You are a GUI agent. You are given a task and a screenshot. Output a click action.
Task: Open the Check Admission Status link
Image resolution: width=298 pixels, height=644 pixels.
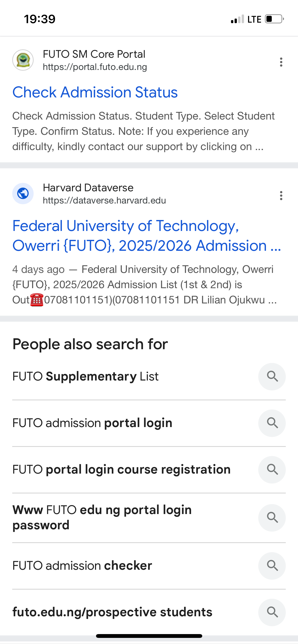coord(95,92)
